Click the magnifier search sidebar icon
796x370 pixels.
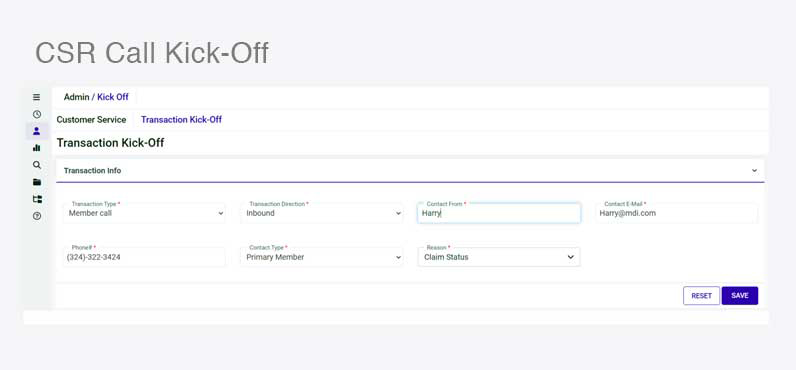37,165
